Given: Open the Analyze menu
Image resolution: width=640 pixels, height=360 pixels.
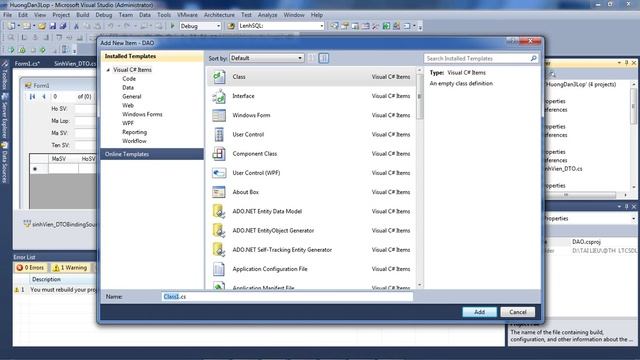Looking at the screenshot, I should click(x=267, y=15).
